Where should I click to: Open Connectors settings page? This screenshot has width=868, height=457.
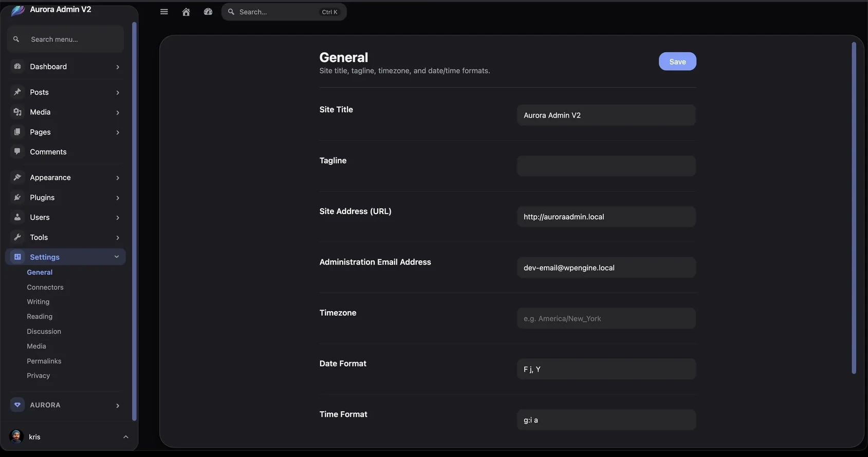click(x=45, y=287)
